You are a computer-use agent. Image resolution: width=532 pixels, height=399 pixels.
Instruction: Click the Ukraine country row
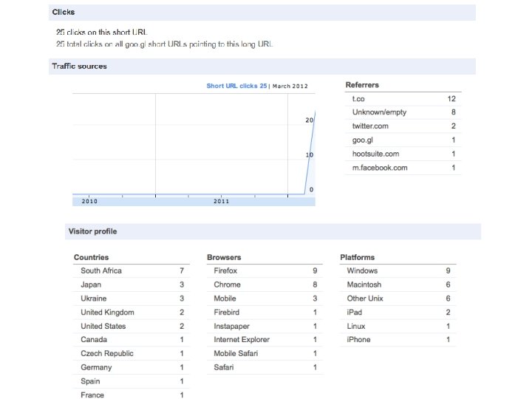(93, 299)
